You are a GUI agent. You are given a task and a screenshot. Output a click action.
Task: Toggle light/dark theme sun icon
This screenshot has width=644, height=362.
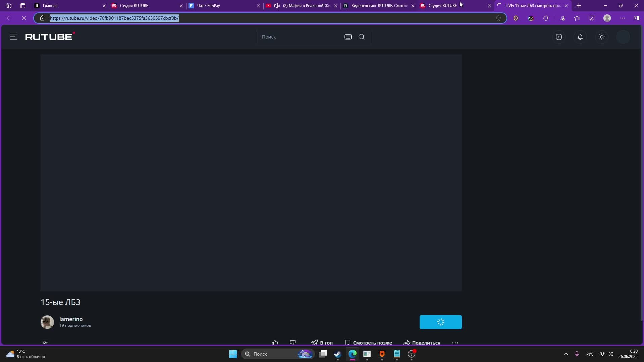tap(602, 37)
